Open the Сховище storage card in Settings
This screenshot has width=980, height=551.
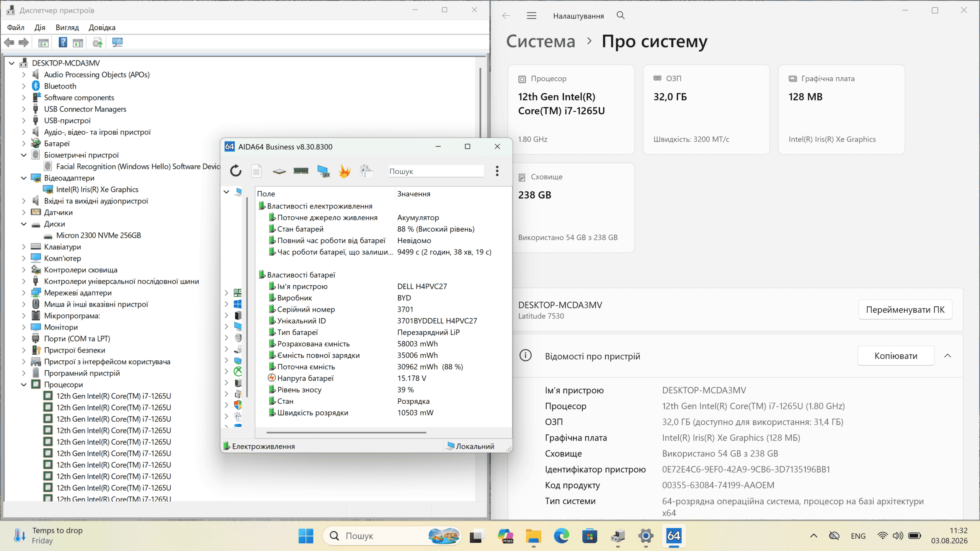point(571,208)
